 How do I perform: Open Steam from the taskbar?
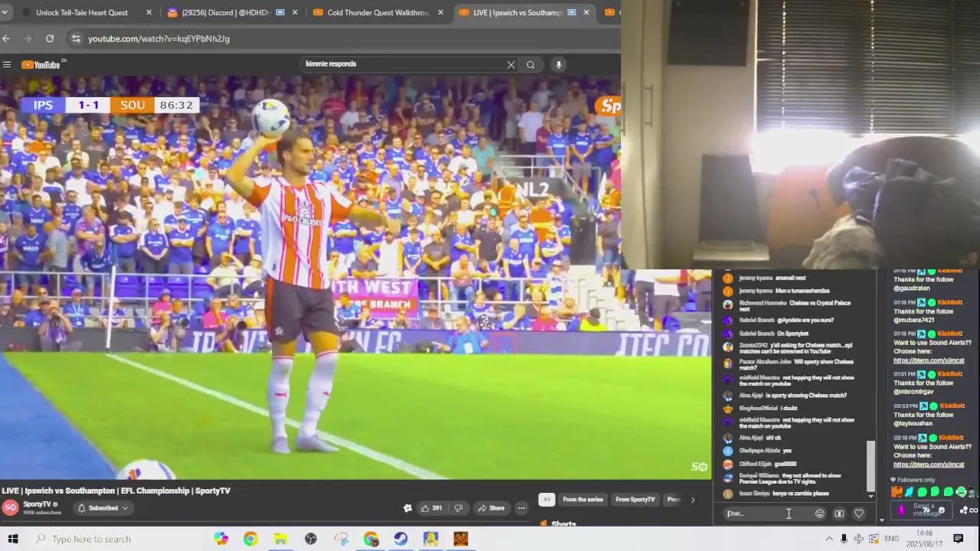pos(400,539)
